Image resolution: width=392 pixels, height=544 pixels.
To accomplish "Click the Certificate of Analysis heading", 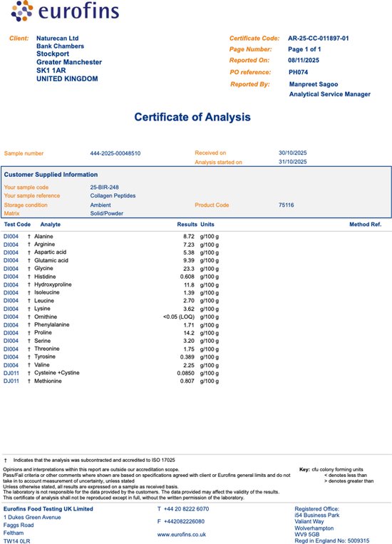I will click(192, 117).
